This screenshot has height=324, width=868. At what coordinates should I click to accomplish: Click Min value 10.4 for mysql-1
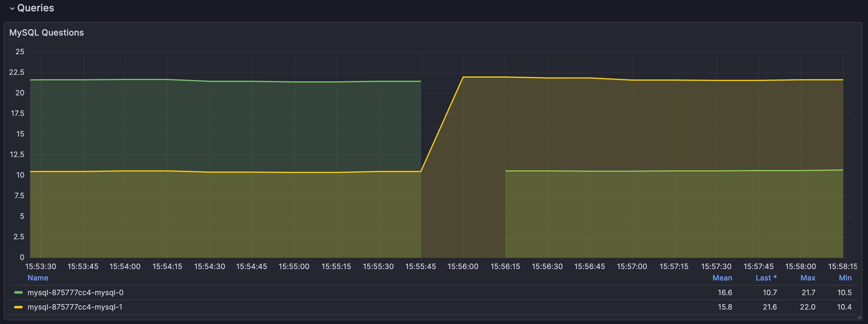pyautogui.click(x=844, y=307)
